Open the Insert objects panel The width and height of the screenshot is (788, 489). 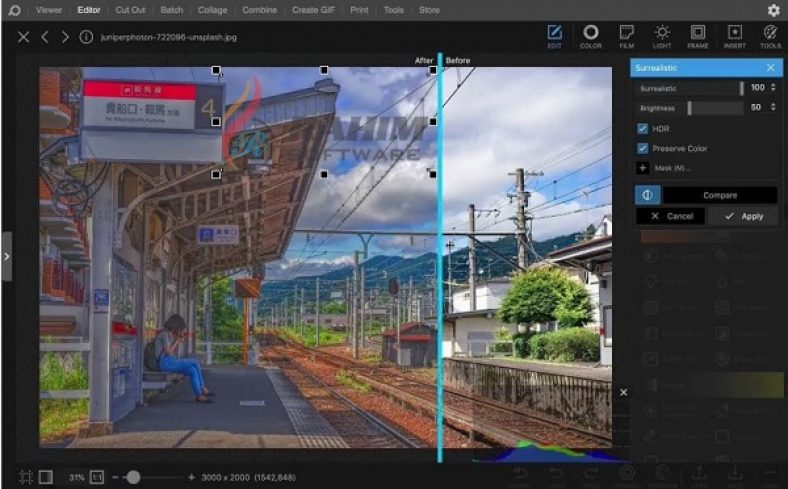(x=734, y=37)
